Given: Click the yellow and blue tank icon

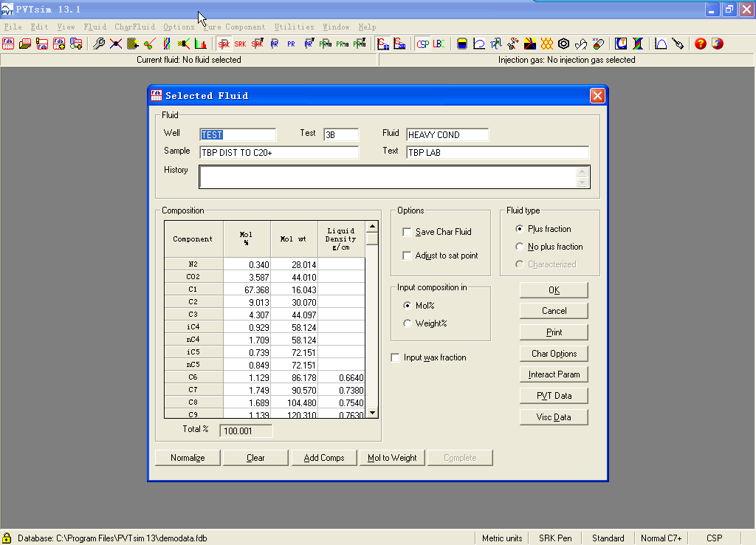Looking at the screenshot, I should click(x=462, y=44).
